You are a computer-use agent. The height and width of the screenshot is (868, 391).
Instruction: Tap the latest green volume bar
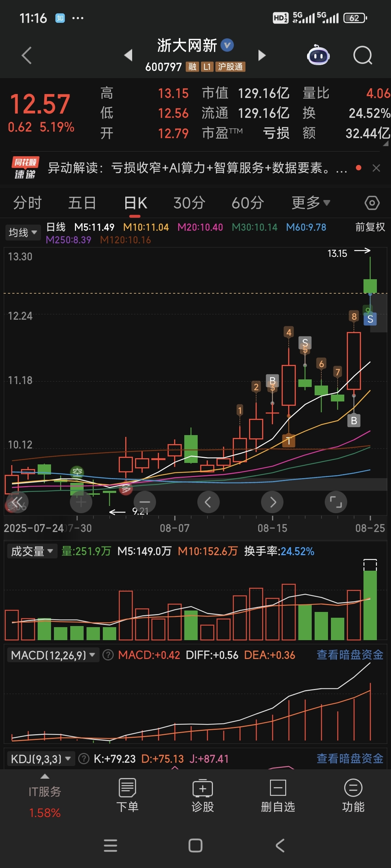(370, 605)
